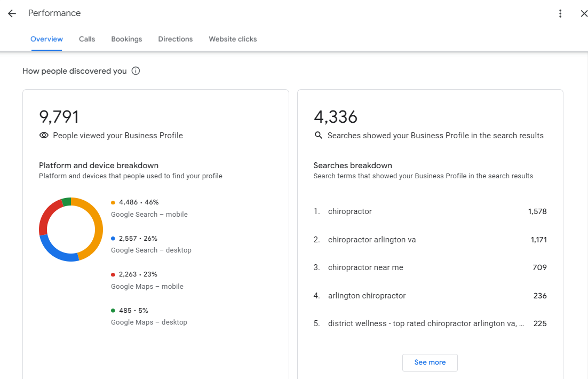
Task: Click the blue Google Search desktop legend dot
Action: pyautogui.click(x=113, y=239)
